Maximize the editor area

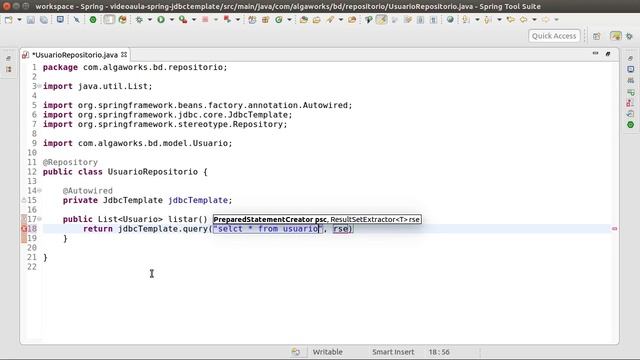pyautogui.click(x=608, y=53)
